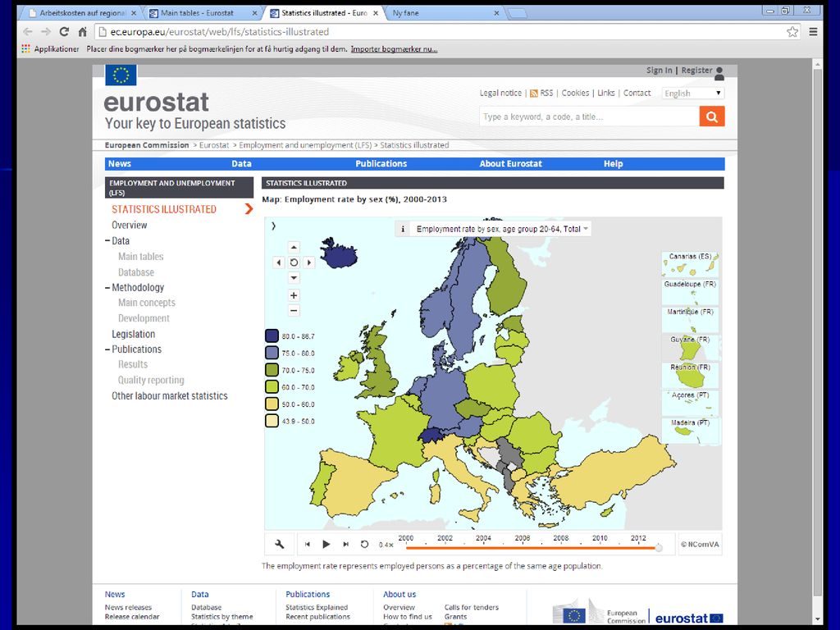Pan the map left

279,262
